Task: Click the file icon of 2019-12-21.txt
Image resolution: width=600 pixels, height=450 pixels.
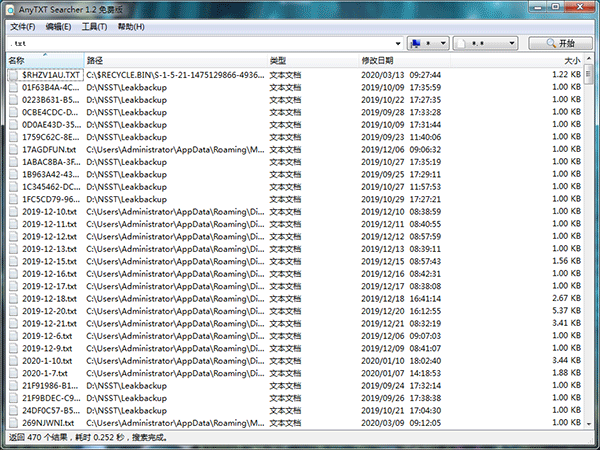Action: point(13,324)
